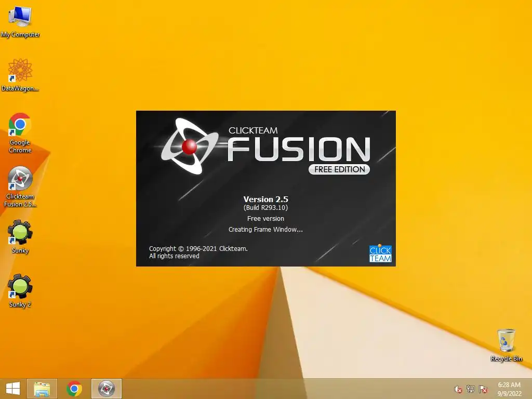Screen dimensions: 532x399
Task: Select the Sunky desktop shortcut
Action: pos(20,237)
